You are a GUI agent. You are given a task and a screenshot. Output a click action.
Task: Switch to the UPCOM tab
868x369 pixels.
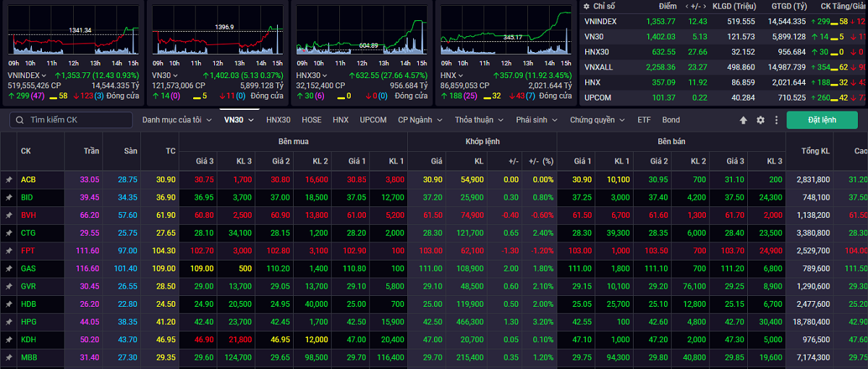373,120
